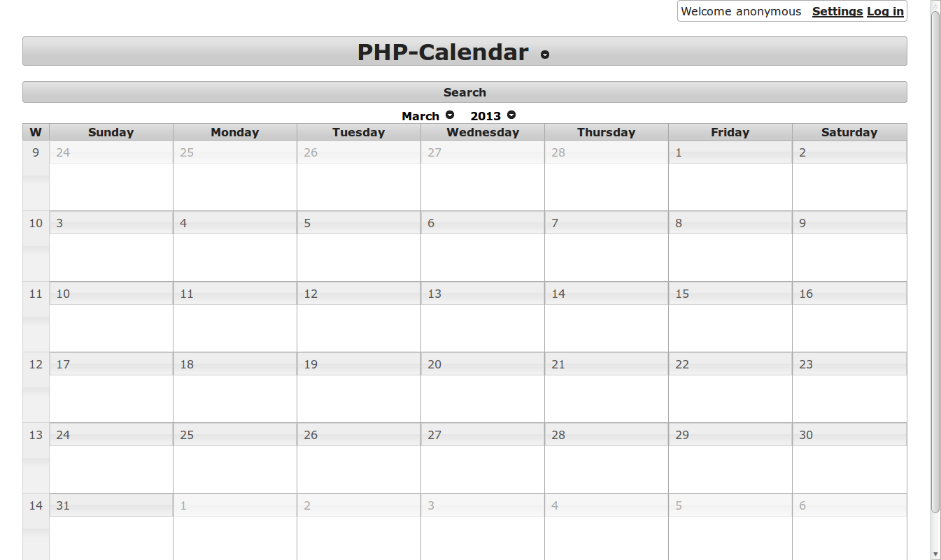Click week number 14 in the W column

tap(36, 505)
